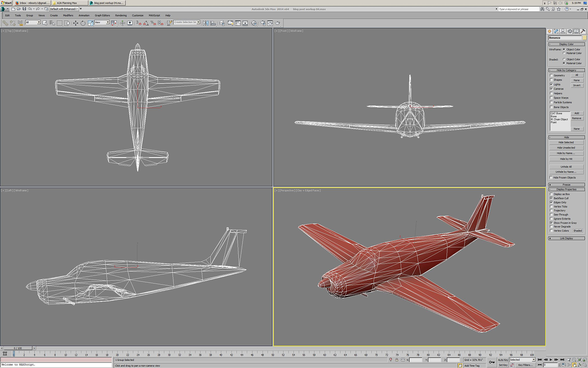Uncheck the Lights hide category checkbox
The image size is (588, 368).
pyautogui.click(x=551, y=84)
